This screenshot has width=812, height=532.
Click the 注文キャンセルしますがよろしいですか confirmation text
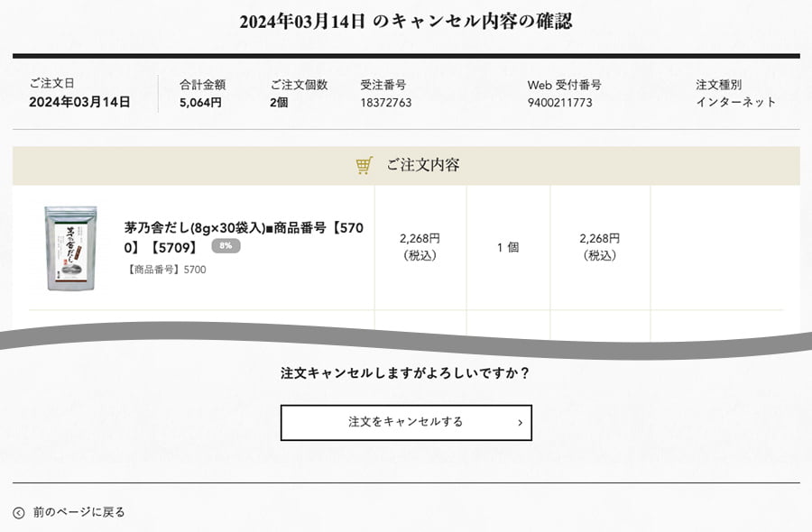[405, 372]
